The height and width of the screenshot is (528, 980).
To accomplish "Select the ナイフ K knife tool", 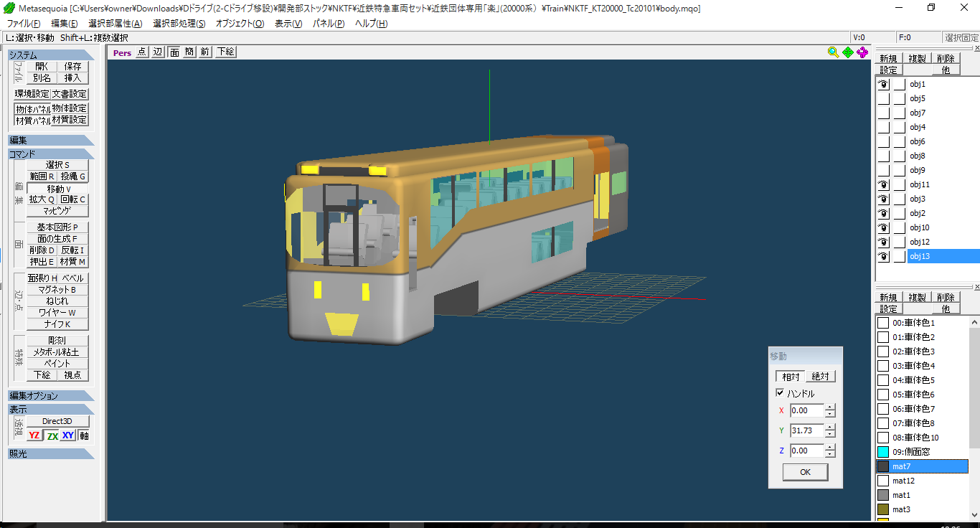I will (57, 324).
